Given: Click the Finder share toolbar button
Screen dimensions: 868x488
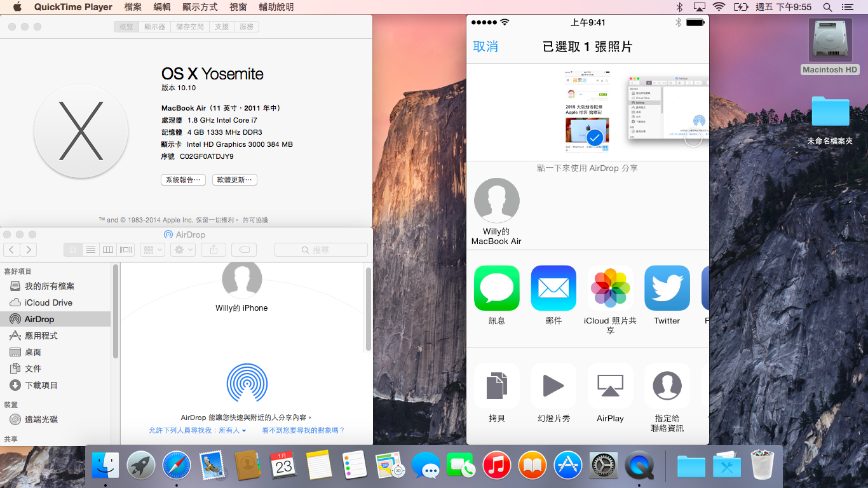Looking at the screenshot, I should pyautogui.click(x=214, y=250).
